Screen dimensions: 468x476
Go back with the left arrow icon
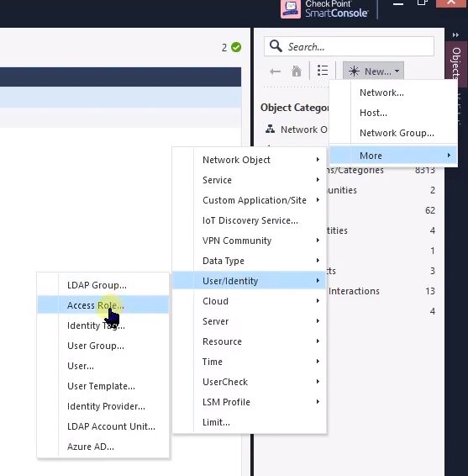tap(275, 71)
